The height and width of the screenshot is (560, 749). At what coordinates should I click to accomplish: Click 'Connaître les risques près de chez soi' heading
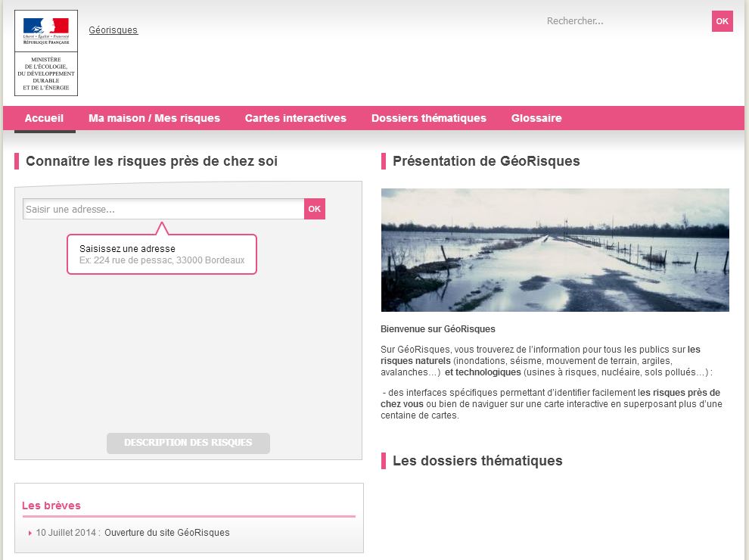coord(151,161)
